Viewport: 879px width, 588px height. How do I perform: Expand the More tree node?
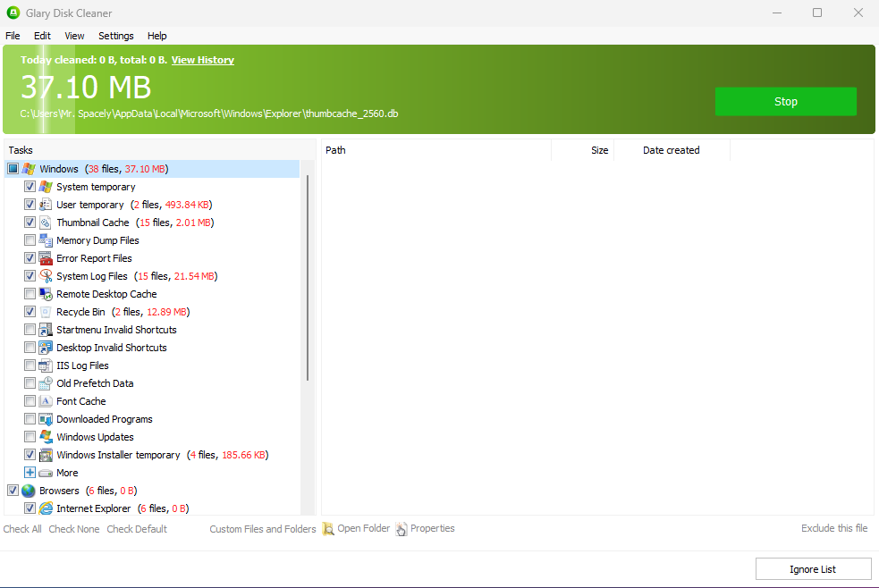point(30,473)
